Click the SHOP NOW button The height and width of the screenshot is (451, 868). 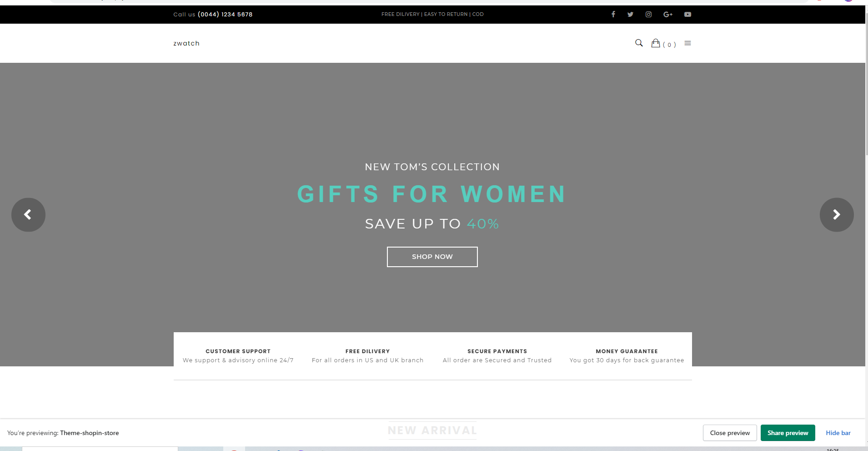tap(432, 257)
